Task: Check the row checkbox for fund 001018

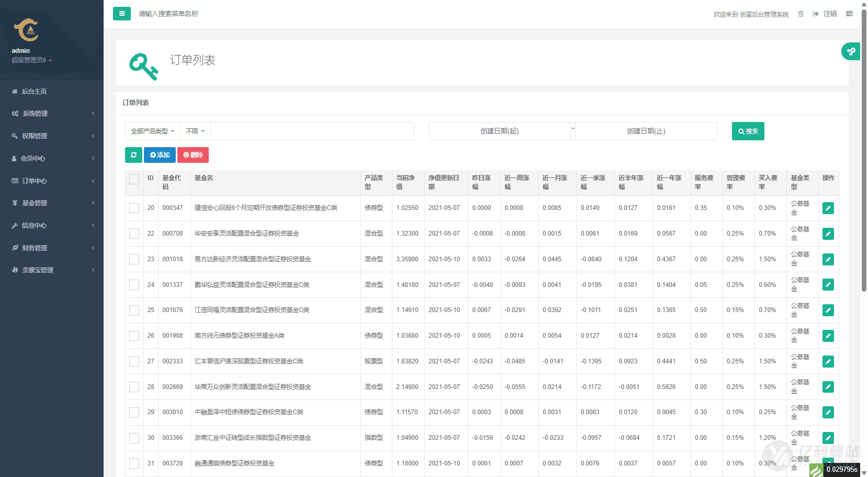Action: point(134,259)
